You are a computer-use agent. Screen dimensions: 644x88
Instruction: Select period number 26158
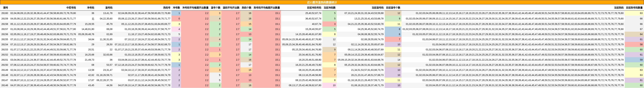(5, 24)
